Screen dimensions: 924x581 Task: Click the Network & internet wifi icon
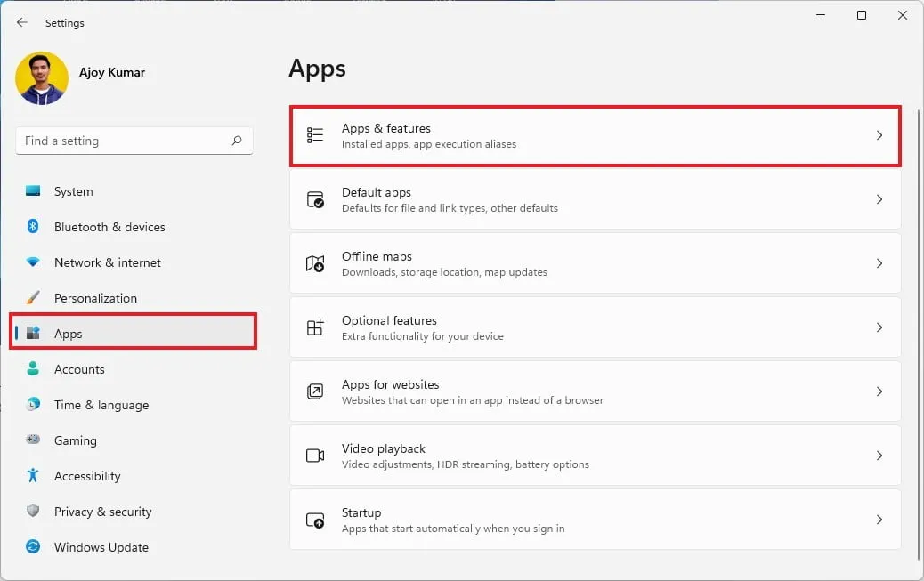pos(33,262)
